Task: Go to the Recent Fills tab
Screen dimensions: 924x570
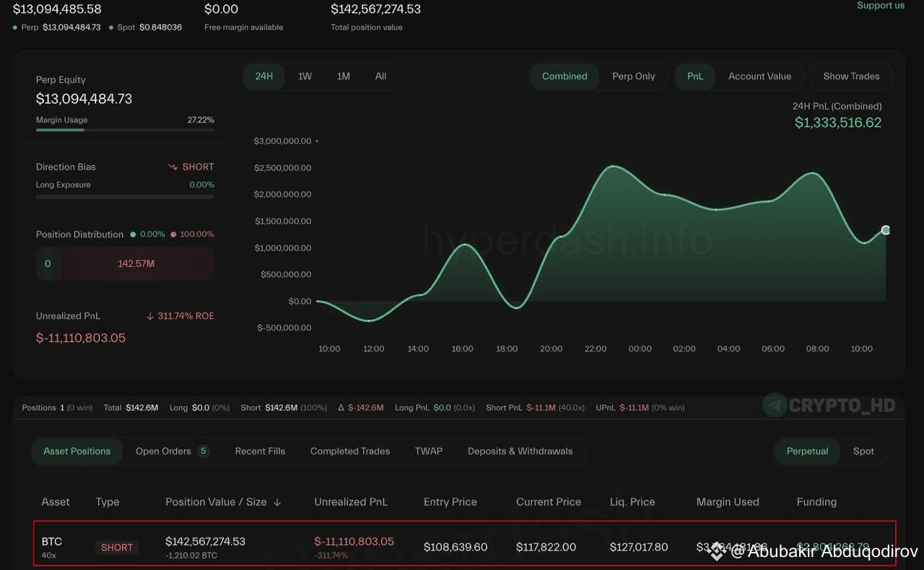Action: pos(260,452)
